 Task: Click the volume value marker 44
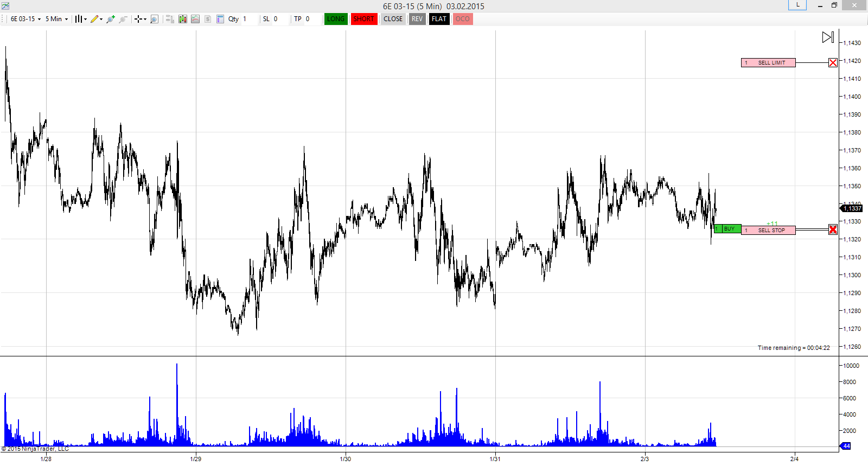845,446
